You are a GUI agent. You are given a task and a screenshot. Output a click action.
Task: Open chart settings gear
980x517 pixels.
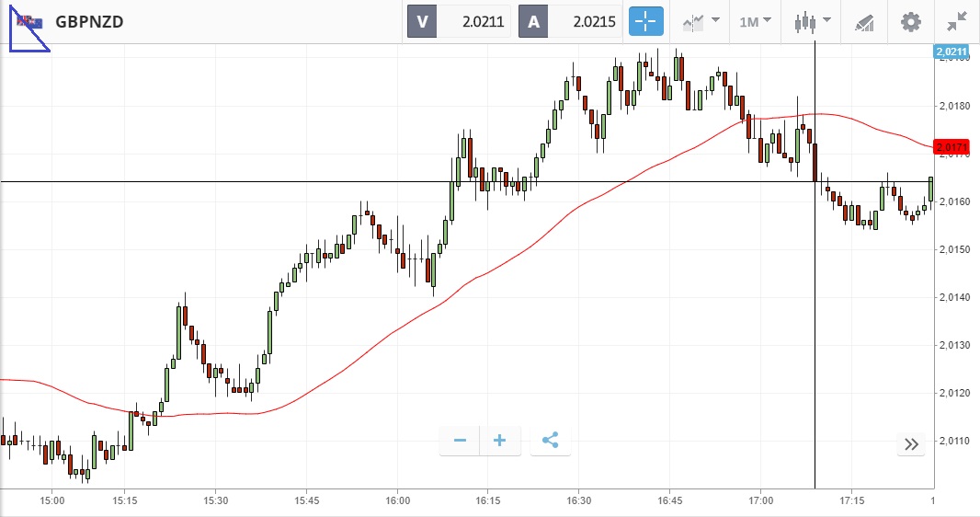point(910,21)
